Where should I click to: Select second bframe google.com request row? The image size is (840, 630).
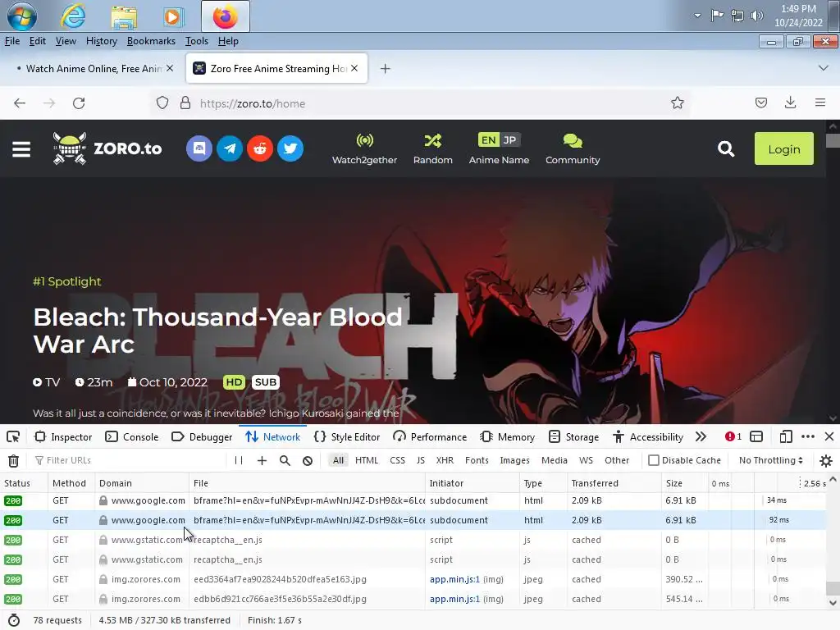tap(413, 520)
